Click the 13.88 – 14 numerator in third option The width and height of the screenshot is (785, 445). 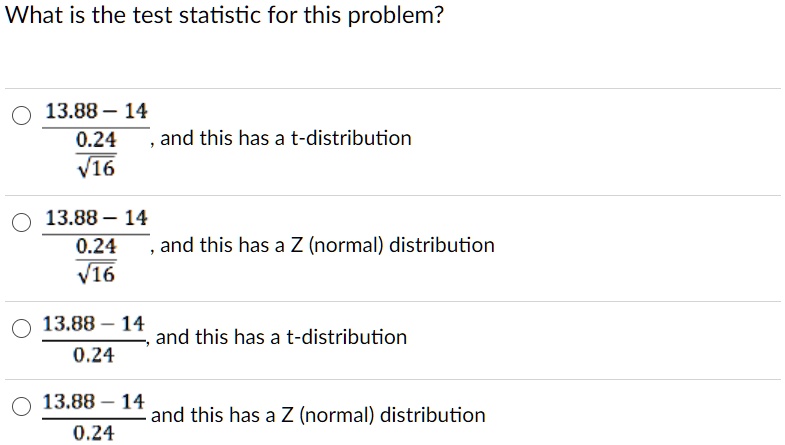[94, 324]
